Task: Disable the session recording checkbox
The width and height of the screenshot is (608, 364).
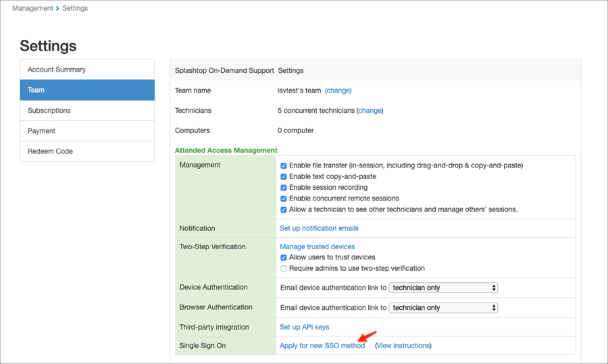Action: (284, 188)
